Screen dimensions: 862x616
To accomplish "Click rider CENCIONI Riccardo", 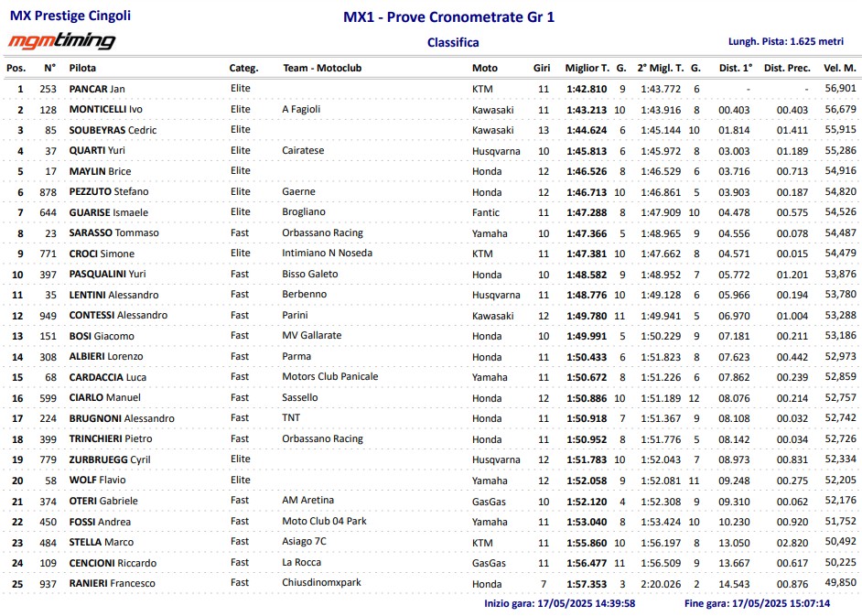I will [x=113, y=563].
